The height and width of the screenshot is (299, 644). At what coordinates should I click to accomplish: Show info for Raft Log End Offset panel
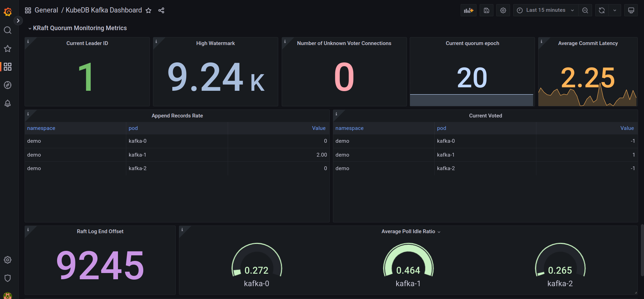click(28, 229)
